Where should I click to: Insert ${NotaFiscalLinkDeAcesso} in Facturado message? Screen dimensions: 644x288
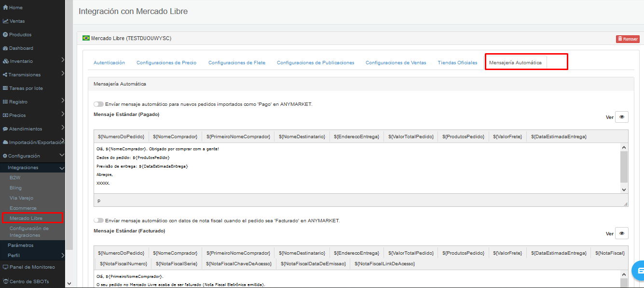(385, 264)
